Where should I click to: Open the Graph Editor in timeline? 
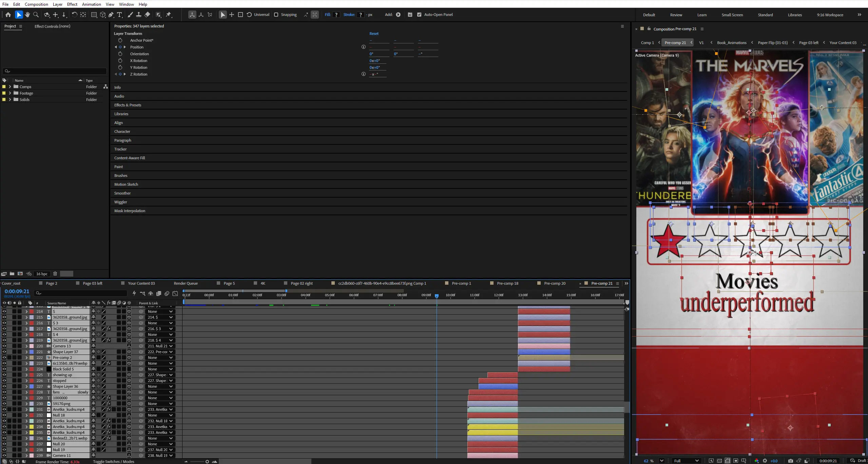point(175,293)
